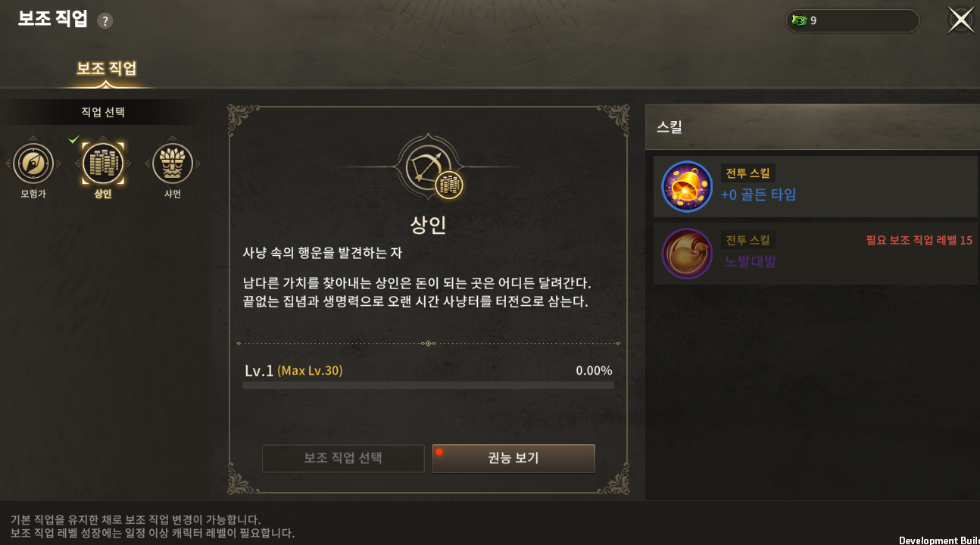Close the 보조 직업 window
This screenshot has height=545, width=980.
tap(960, 20)
